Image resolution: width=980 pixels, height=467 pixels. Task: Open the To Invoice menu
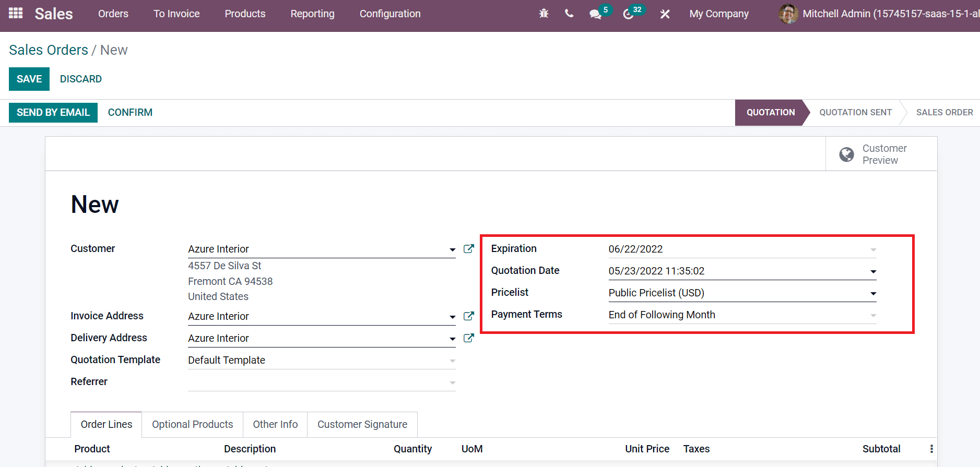[x=176, y=14]
